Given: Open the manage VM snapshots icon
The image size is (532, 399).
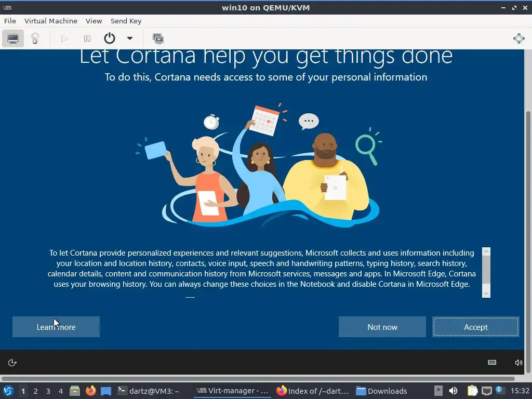Looking at the screenshot, I should coord(158,38).
